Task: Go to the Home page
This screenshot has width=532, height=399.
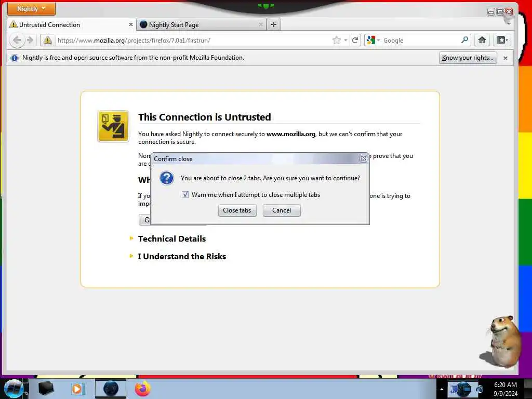Action: (482, 41)
